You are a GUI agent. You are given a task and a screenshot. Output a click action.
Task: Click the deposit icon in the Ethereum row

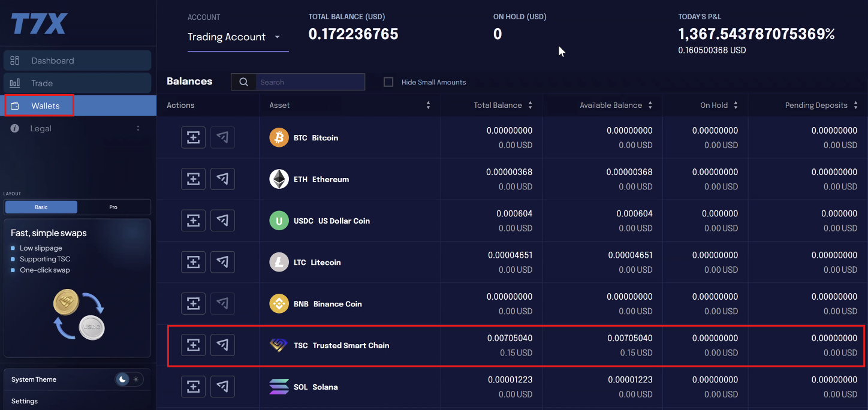pos(193,179)
